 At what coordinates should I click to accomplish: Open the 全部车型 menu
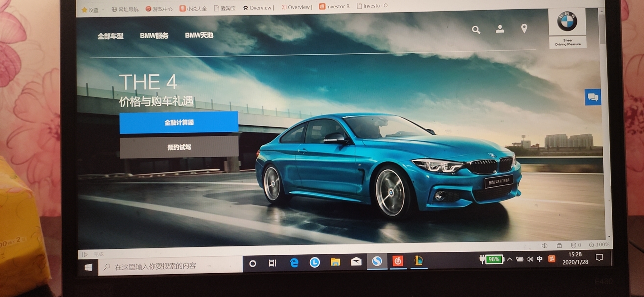[x=110, y=36]
